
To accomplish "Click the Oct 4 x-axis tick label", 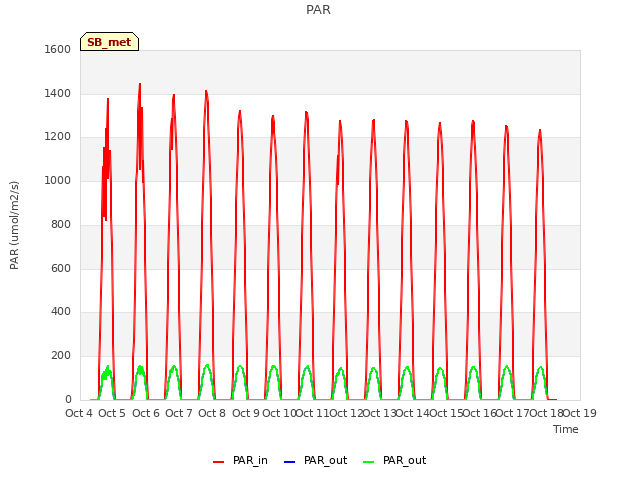I will [79, 413].
